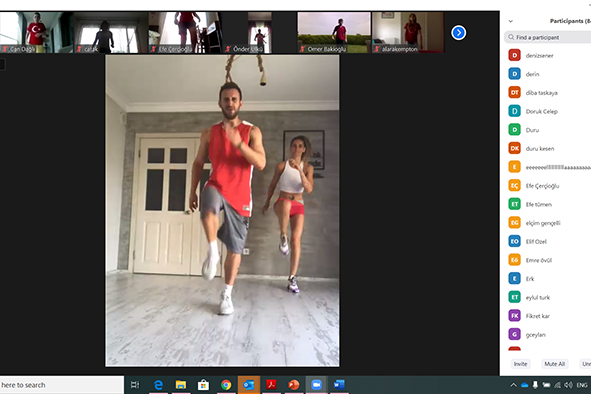This screenshot has width=591, height=394.
Task: Switch to Outlook in the taskbar
Action: click(249, 385)
